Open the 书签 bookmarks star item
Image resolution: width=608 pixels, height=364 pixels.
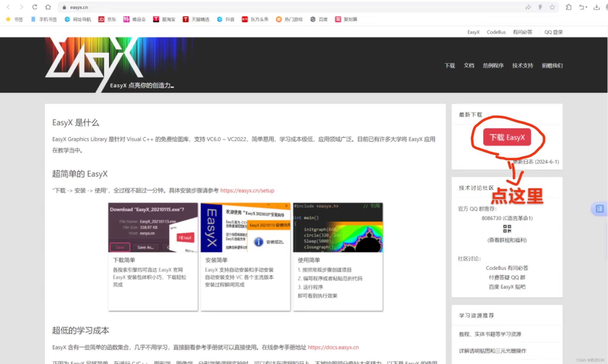(x=14, y=19)
